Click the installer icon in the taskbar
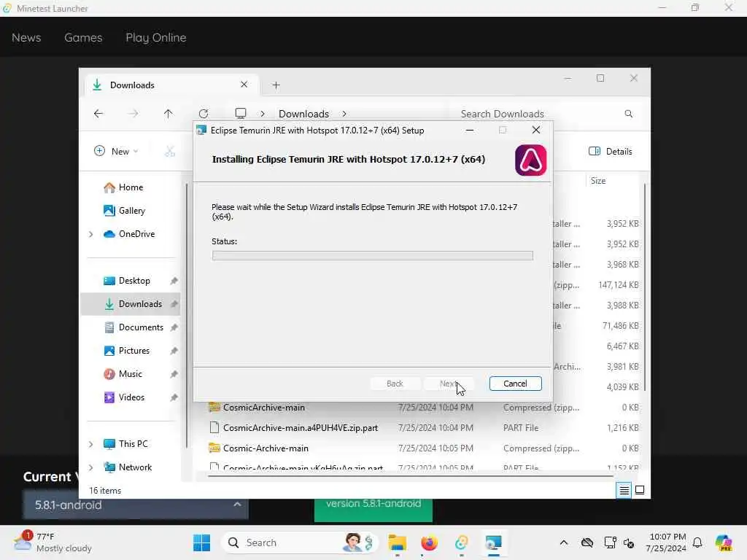747x560 pixels. [494, 542]
